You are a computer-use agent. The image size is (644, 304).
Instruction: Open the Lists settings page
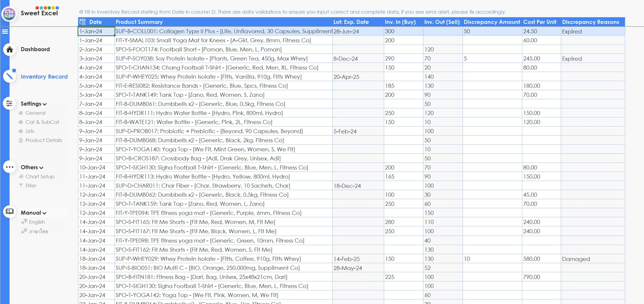click(x=30, y=131)
